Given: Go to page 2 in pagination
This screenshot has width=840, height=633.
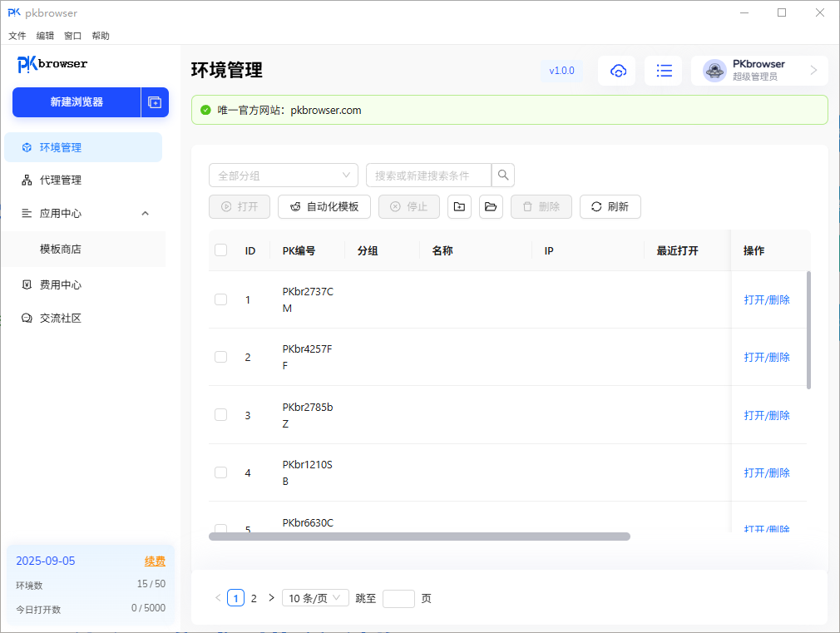Looking at the screenshot, I should (254, 598).
